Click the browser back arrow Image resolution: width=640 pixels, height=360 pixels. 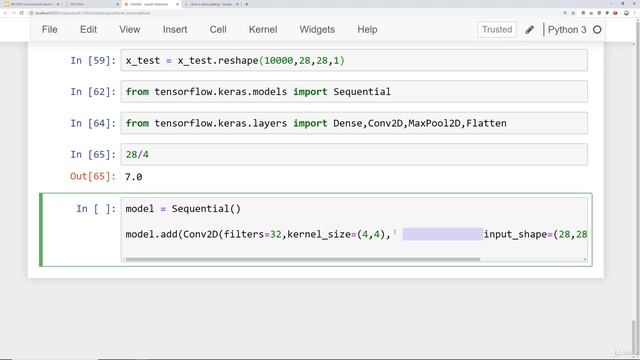click(5, 13)
